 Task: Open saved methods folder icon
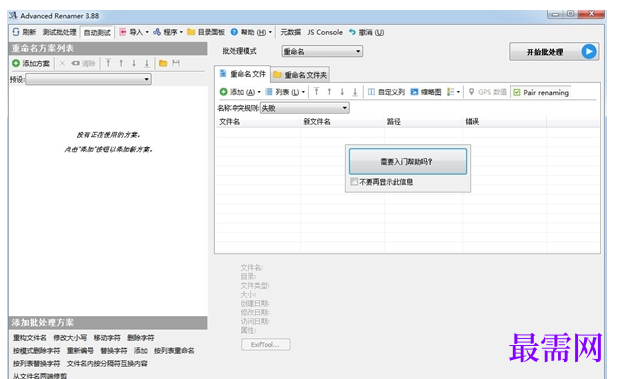pos(163,63)
